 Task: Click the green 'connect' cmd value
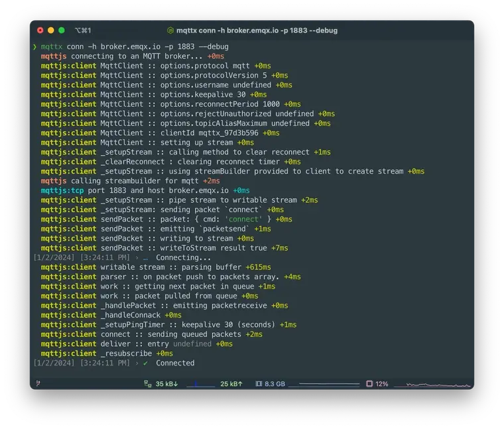(243, 219)
